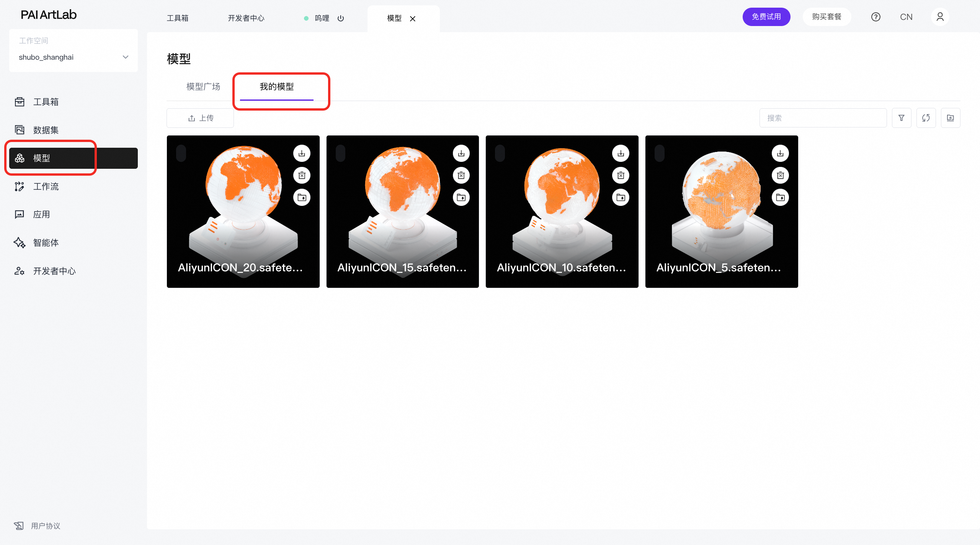
Task: Click into the 搜索 search field
Action: pos(823,118)
